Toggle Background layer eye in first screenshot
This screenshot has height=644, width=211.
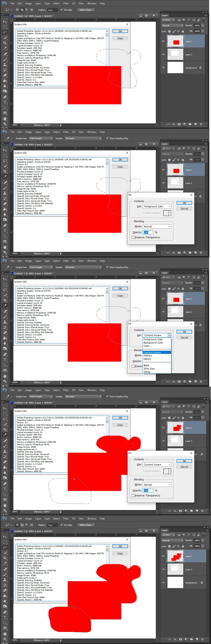(x=163, y=67)
